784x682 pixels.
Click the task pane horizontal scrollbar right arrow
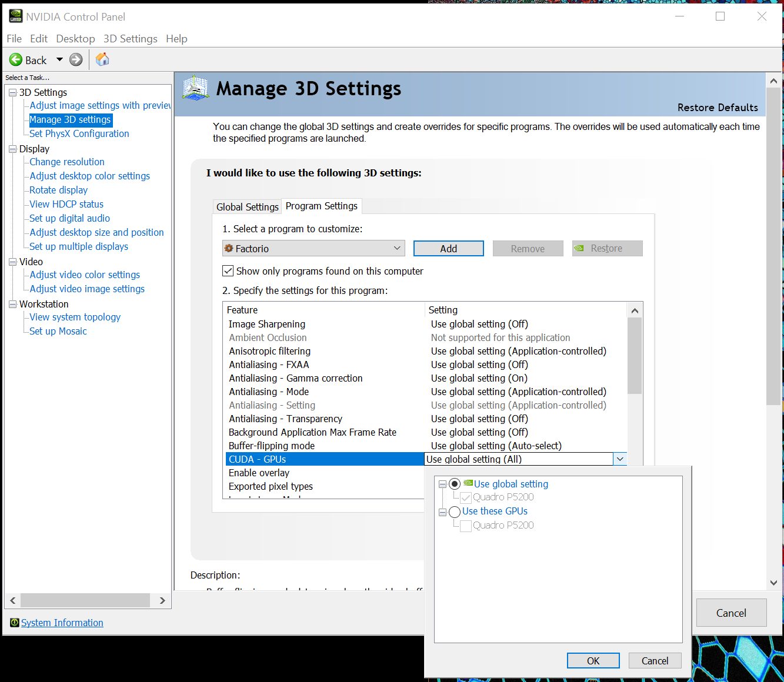(x=162, y=600)
